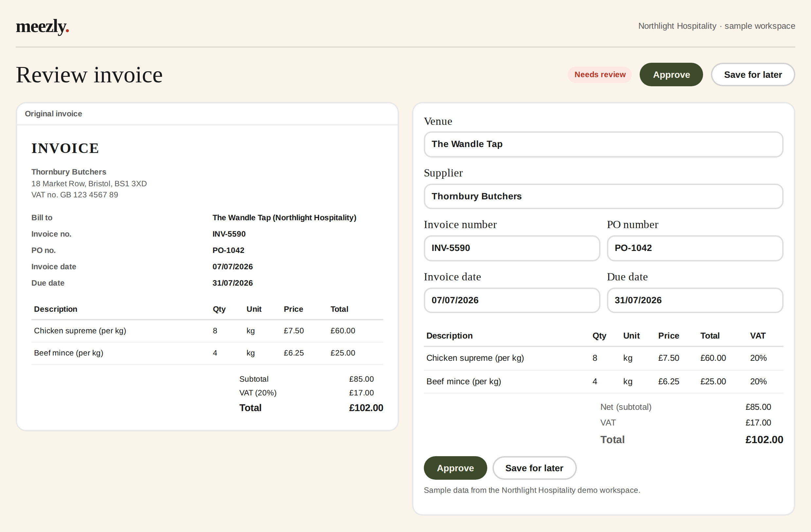Image resolution: width=811 pixels, height=532 pixels.
Task: Focus the Venue field
Action: [603, 144]
